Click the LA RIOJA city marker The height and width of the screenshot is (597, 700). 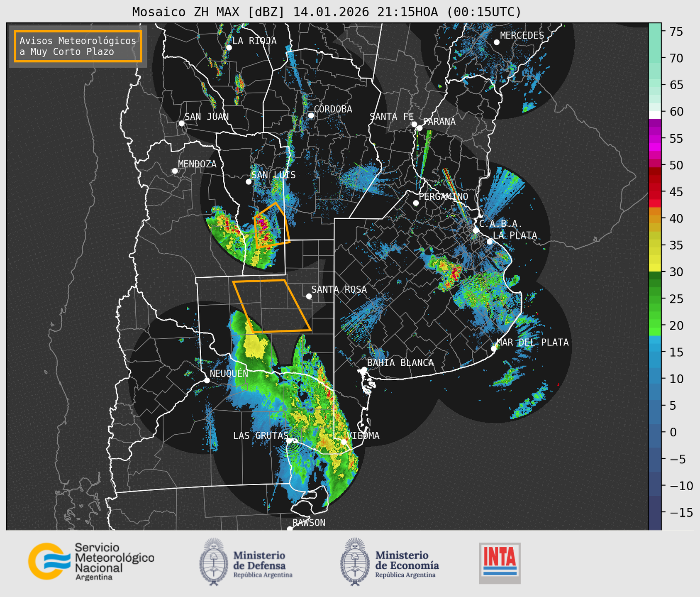click(x=229, y=48)
